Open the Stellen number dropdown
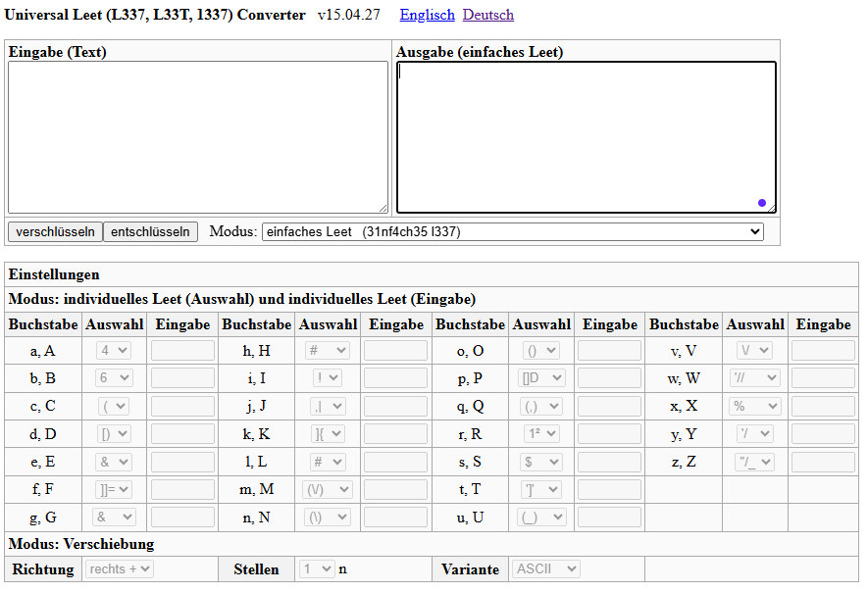This screenshot has height=592, width=868. 317,568
